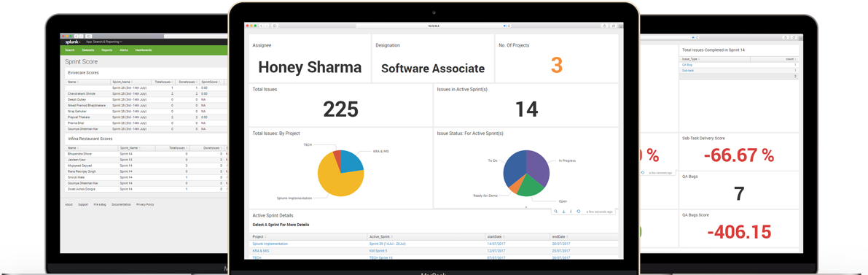Screen dimensions: 868x275
Task: Click the tabs icon in center browser
Action: [x=613, y=26]
